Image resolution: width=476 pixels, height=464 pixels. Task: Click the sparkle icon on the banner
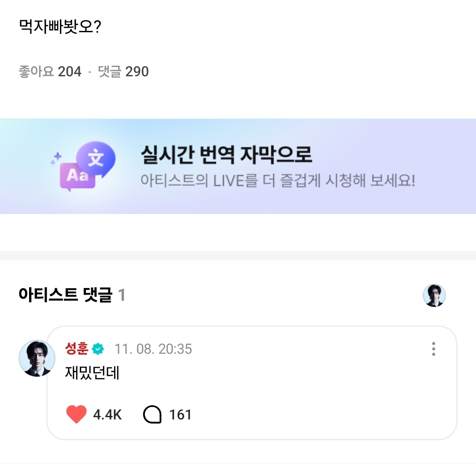[56, 159]
